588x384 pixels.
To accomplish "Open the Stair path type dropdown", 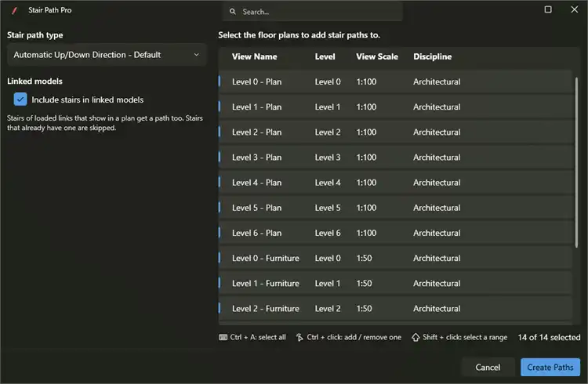I will pyautogui.click(x=107, y=55).
